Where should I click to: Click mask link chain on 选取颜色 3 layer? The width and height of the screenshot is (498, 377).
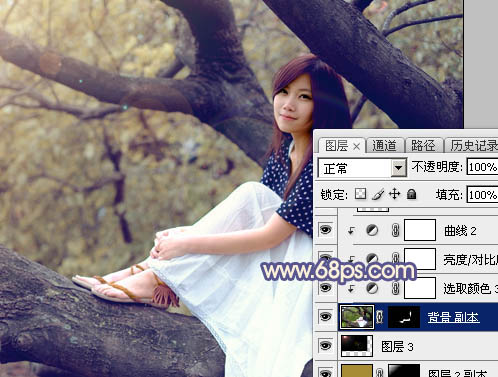pos(395,288)
